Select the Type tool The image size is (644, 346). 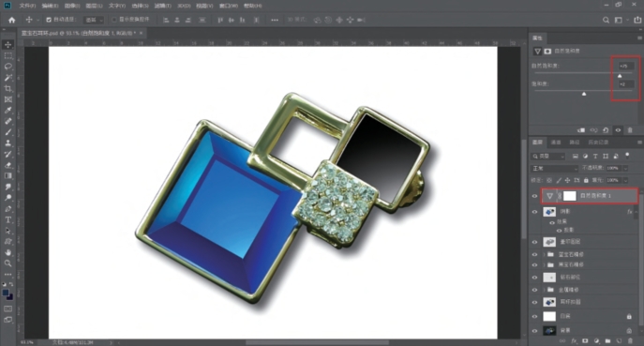[7, 219]
